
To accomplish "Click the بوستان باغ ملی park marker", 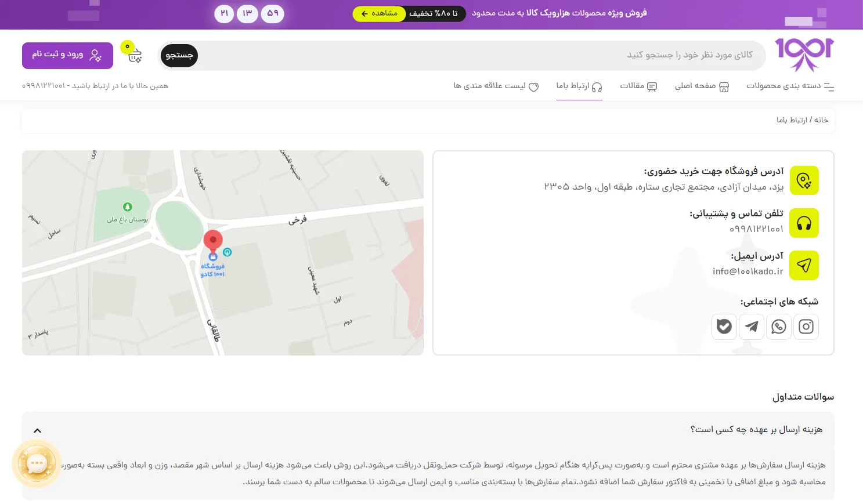I will (128, 207).
